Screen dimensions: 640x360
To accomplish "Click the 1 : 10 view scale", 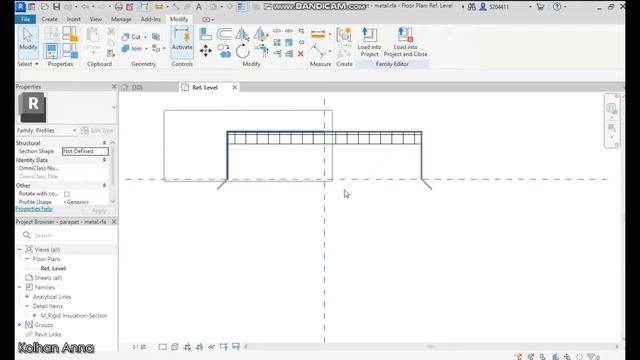I will click(x=139, y=347).
